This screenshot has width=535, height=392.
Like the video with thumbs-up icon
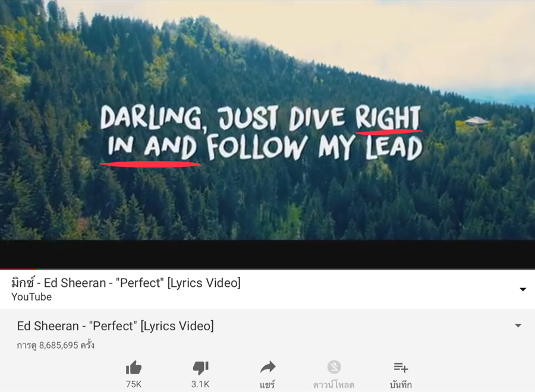point(133,368)
